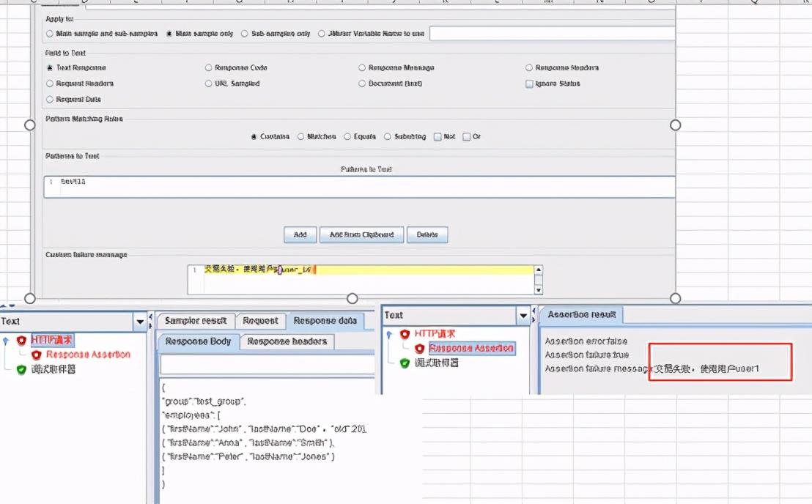Choose 'URL Sampled' field to test
This screenshot has height=504, width=812.
click(x=208, y=84)
